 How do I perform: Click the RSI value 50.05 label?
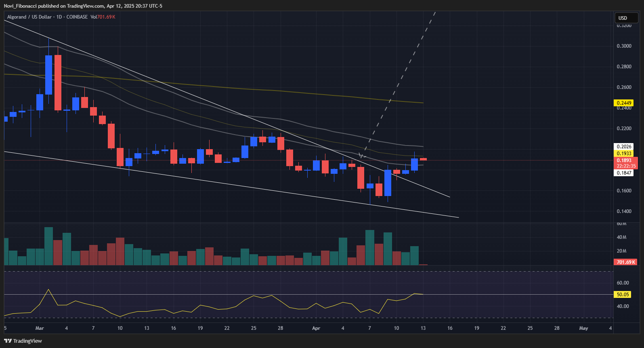tap(623, 295)
